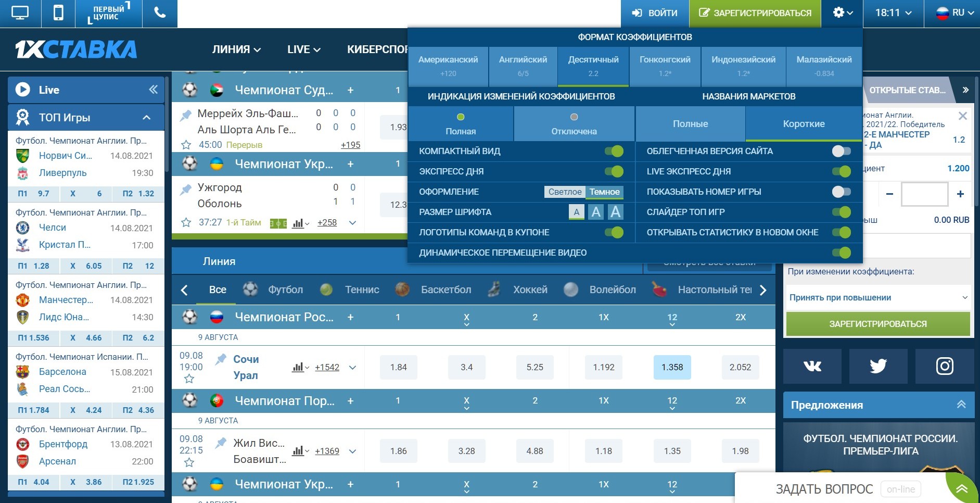
Task: Open the RU language dropdown
Action: pos(954,13)
